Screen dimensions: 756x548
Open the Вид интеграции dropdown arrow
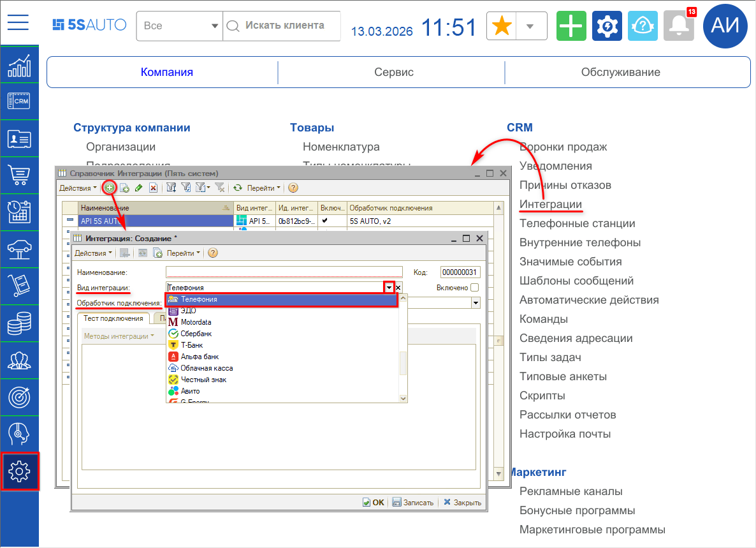[389, 288]
